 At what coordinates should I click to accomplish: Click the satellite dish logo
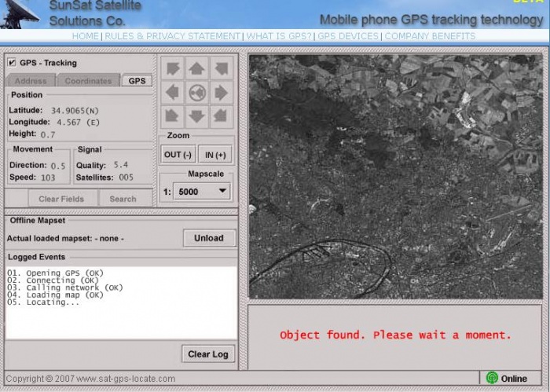(x=20, y=14)
